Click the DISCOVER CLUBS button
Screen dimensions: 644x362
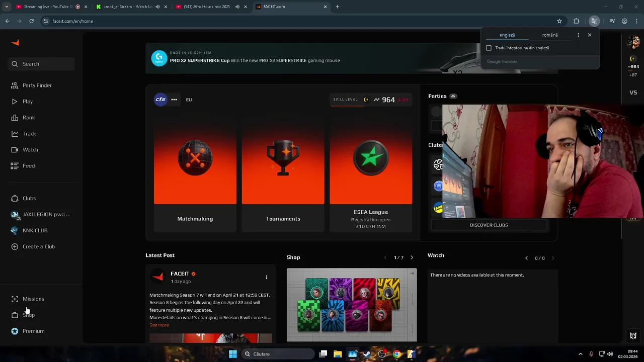coord(489,225)
